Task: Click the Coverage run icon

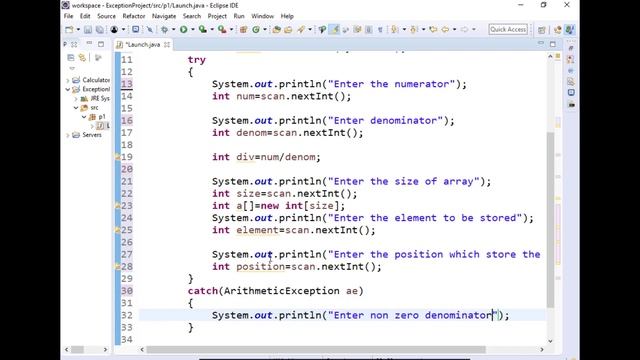Action: coord(203,29)
